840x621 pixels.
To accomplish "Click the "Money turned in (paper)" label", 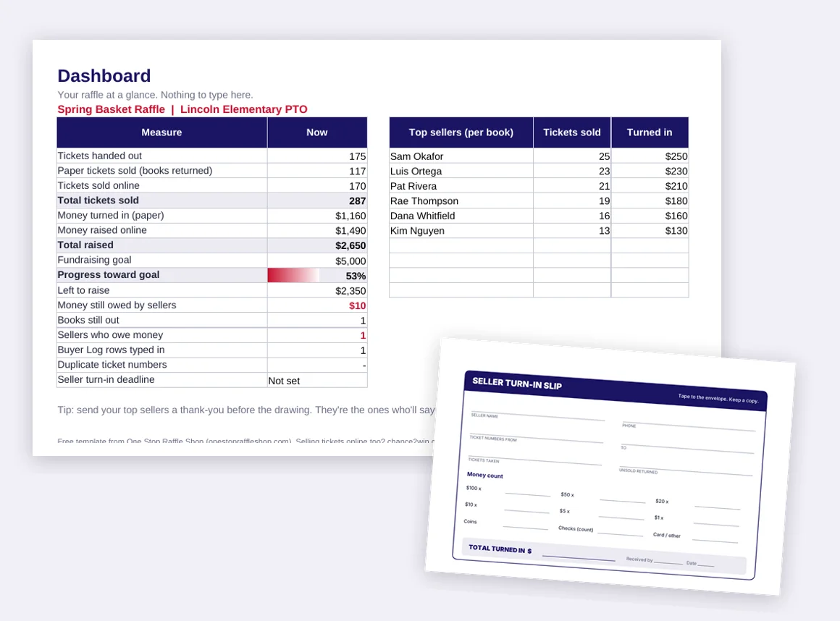I will [x=111, y=215].
